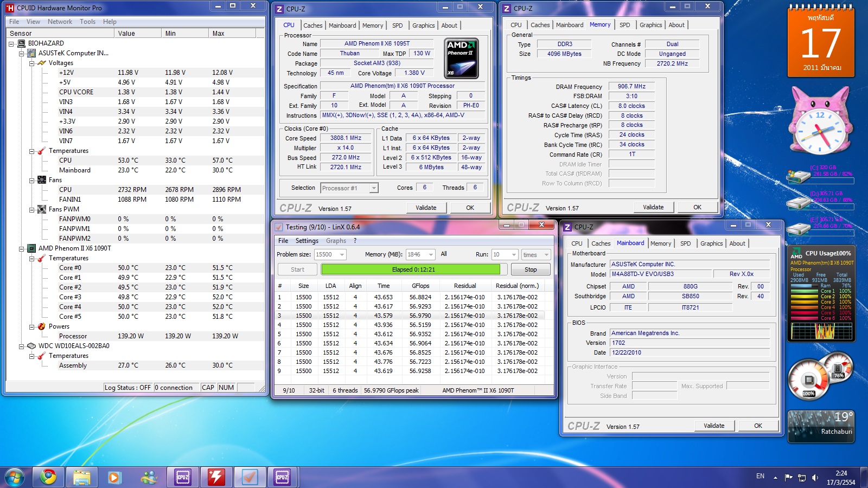Click the EN language indicator
868x488 pixels.
760,476
